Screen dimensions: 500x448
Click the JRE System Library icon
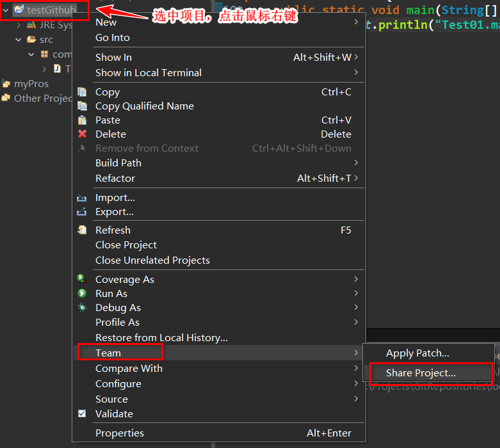tap(31, 24)
